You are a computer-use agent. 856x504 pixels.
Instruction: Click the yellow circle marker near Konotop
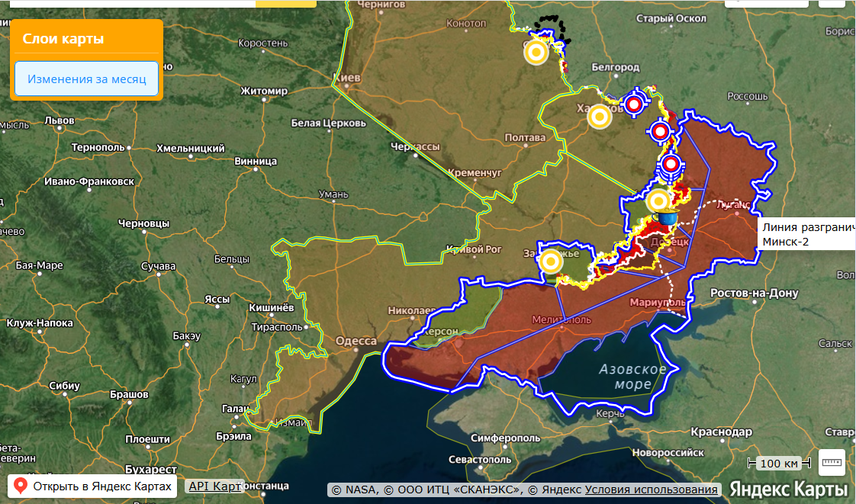tap(536, 53)
